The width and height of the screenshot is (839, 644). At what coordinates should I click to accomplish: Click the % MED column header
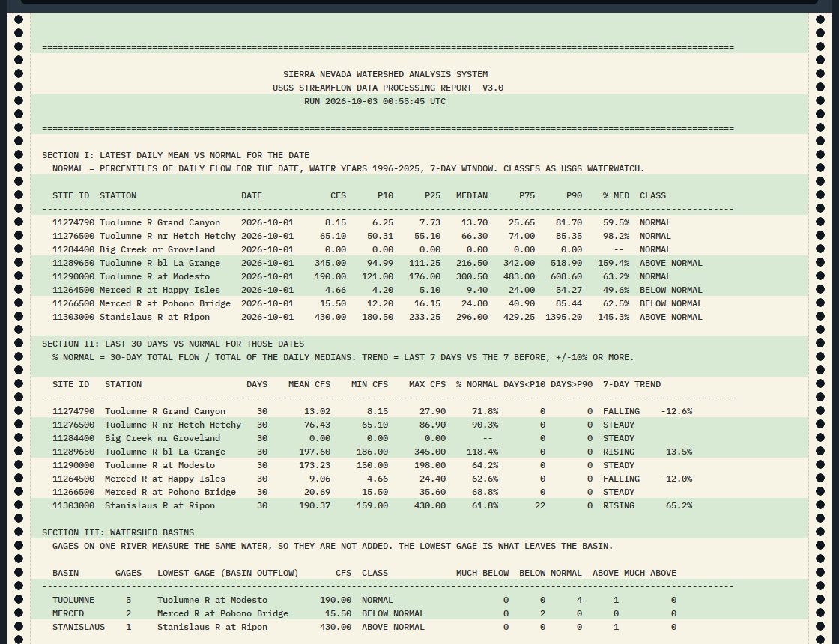616,195
